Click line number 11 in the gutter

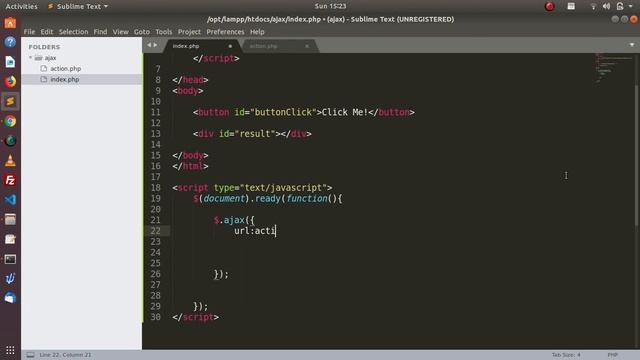point(156,112)
